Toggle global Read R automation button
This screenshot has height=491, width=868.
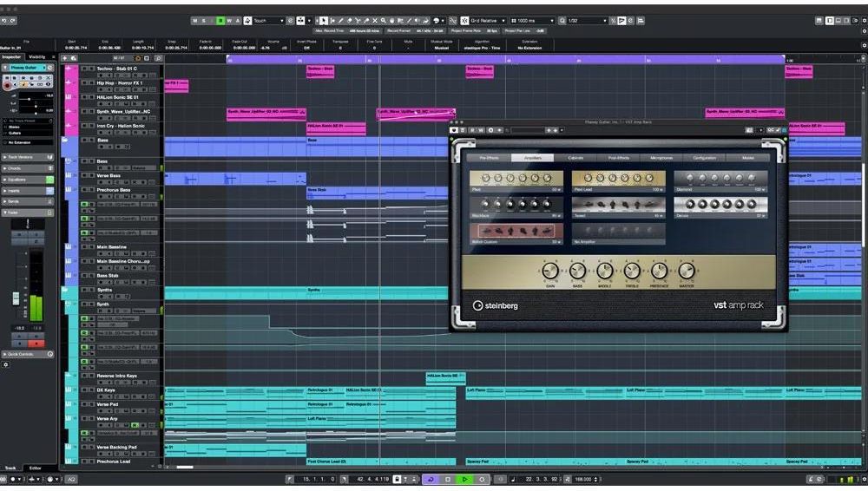(220, 21)
